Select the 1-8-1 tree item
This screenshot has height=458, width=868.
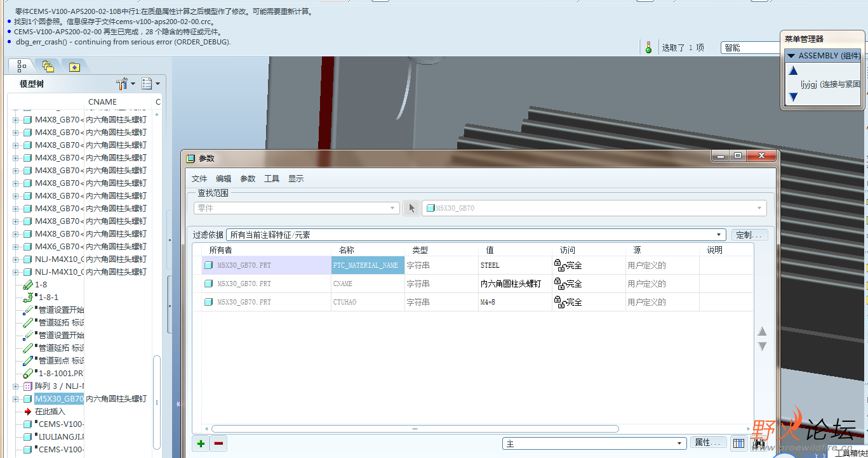tap(48, 297)
